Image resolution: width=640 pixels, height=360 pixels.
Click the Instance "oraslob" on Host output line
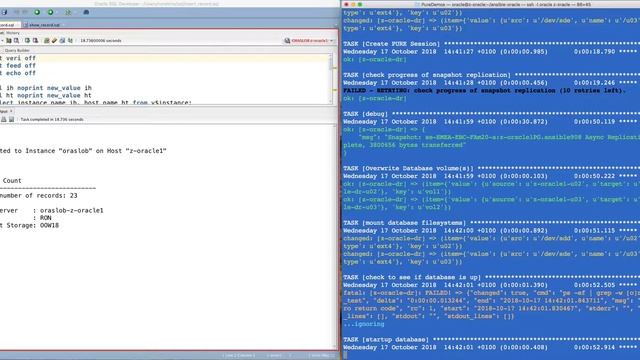tap(83, 151)
